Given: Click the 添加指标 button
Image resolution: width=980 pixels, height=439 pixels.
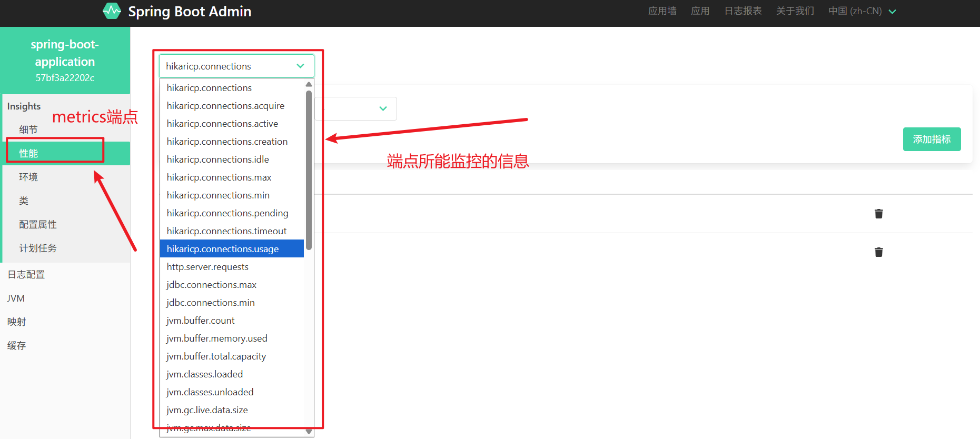Looking at the screenshot, I should 932,139.
